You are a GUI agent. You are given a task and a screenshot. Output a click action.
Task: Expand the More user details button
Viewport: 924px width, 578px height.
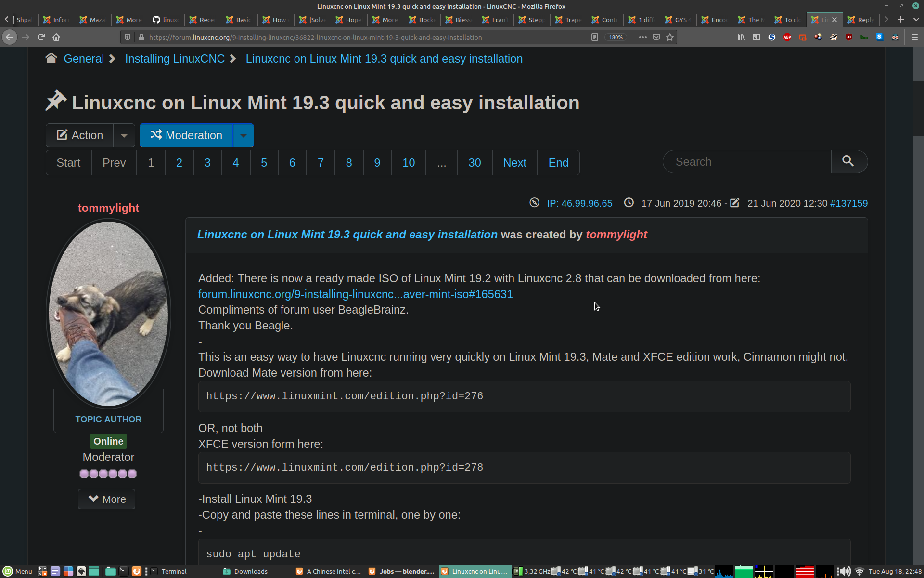(107, 499)
